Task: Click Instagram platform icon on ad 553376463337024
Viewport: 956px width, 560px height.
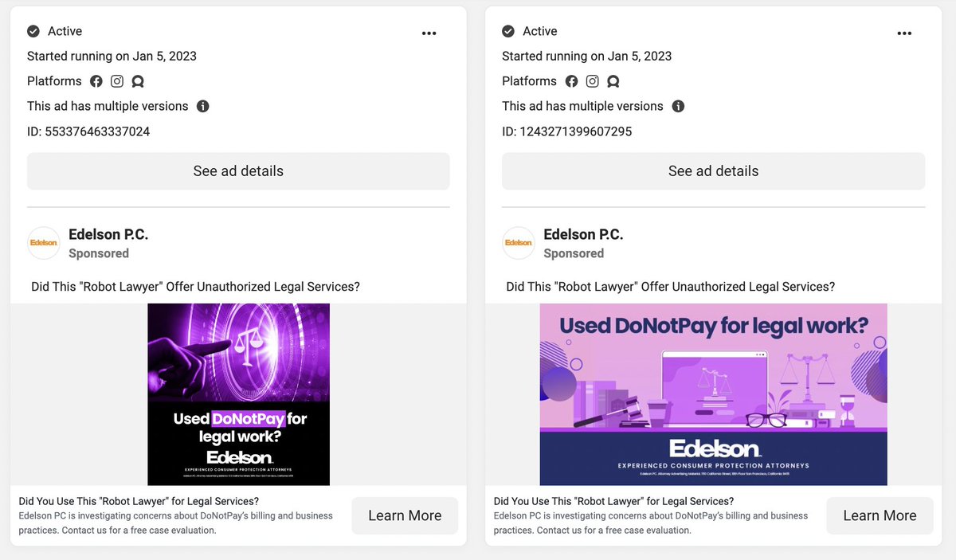Action: pyautogui.click(x=117, y=81)
